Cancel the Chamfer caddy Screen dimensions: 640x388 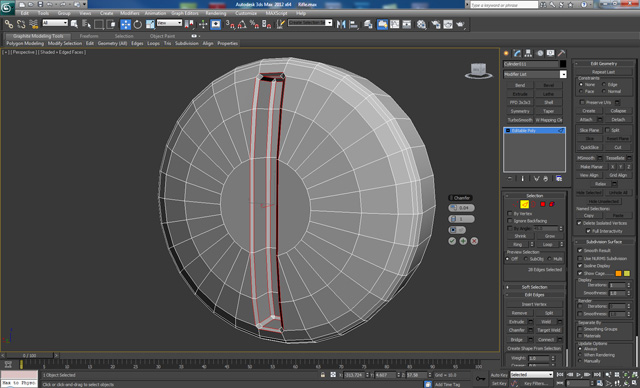click(474, 241)
